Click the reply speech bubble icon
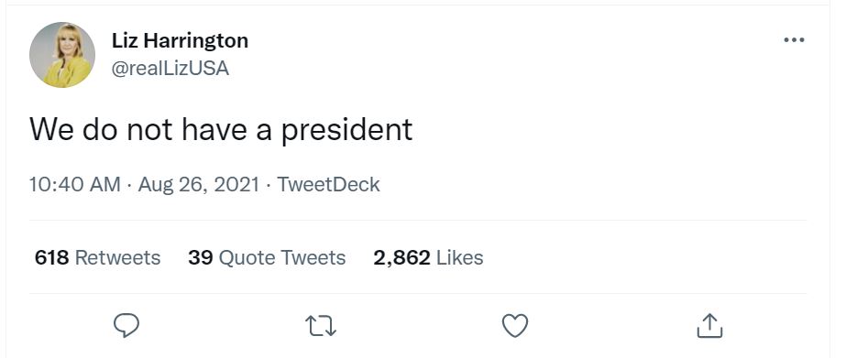The image size is (868, 358). (126, 325)
